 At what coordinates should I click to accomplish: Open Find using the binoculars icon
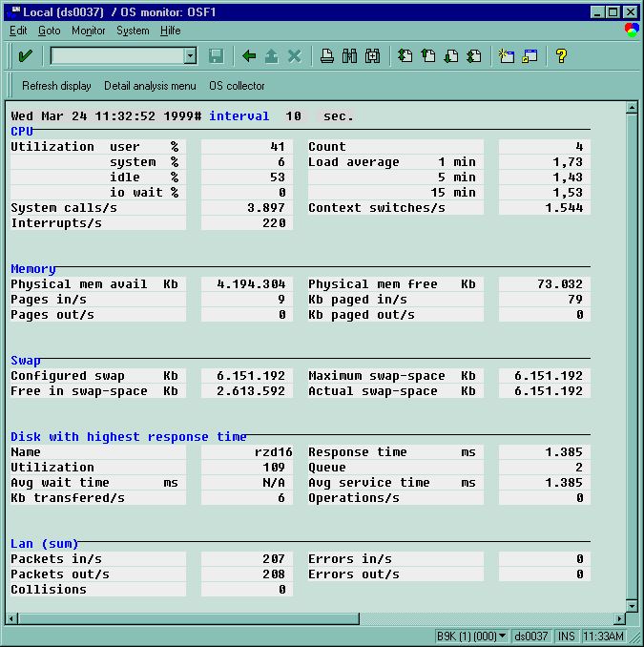point(349,56)
